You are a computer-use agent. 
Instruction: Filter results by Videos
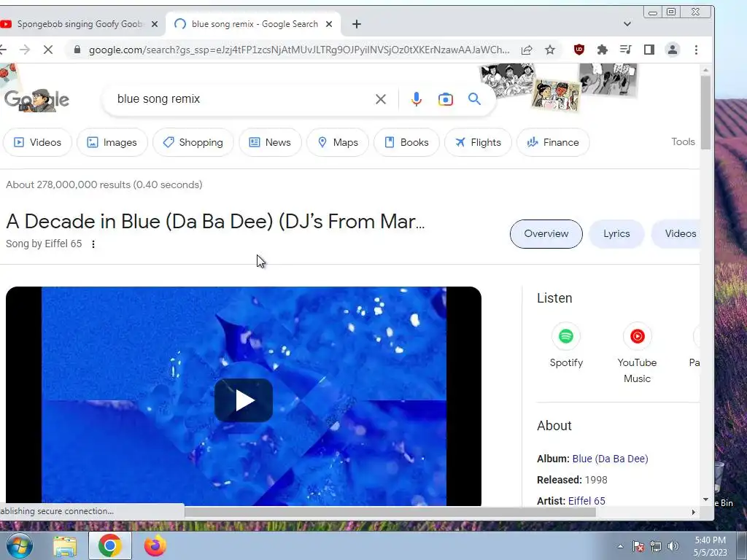tap(37, 142)
